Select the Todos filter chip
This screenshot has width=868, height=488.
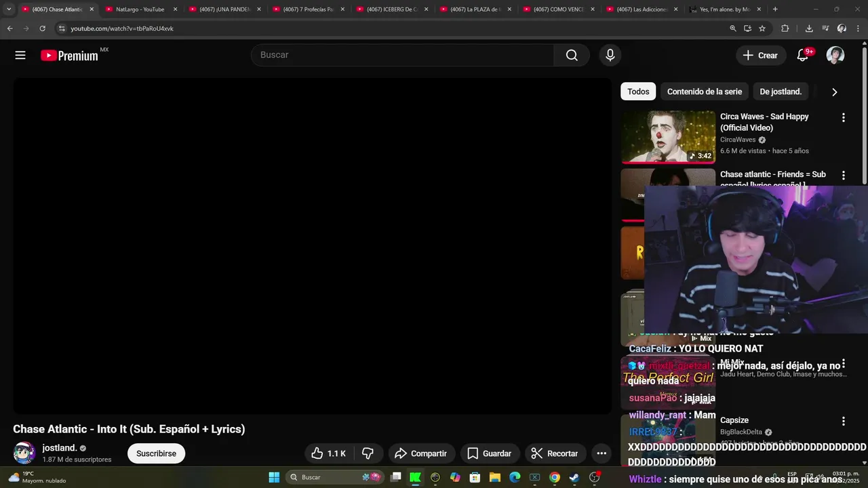(638, 91)
